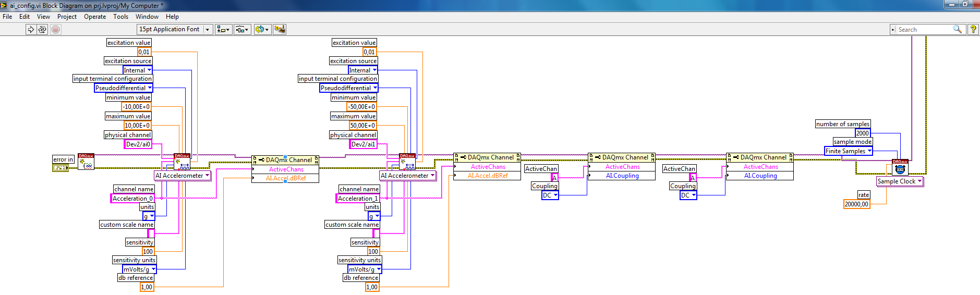The height and width of the screenshot is (295, 980).
Task: Open the Distribute Objects tool
Action: point(243,30)
